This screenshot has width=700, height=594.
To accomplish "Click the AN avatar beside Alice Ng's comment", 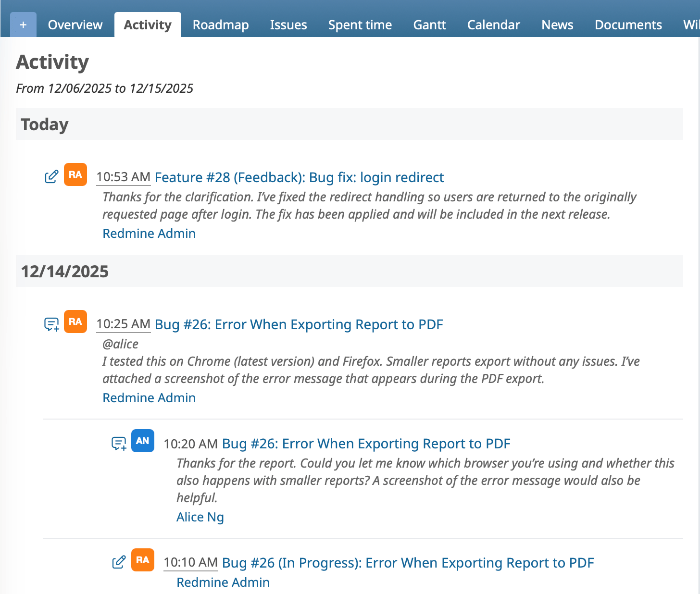I will click(x=142, y=441).
